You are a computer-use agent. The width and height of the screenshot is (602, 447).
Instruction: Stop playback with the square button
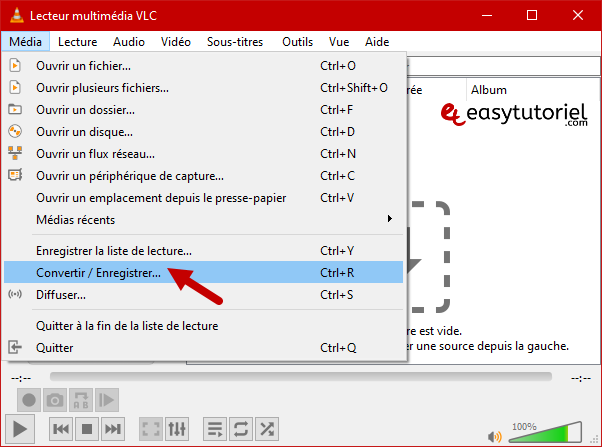coord(87,429)
